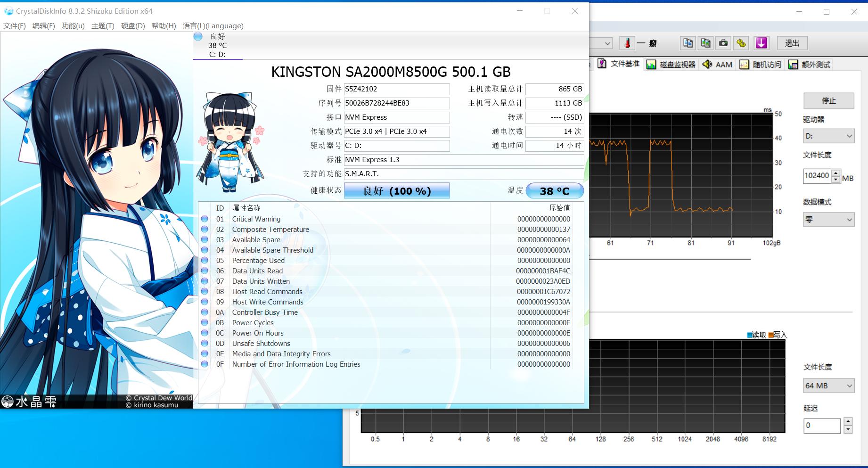The height and width of the screenshot is (468, 868).
Task: Click the purple download arrow icon
Action: click(x=762, y=43)
